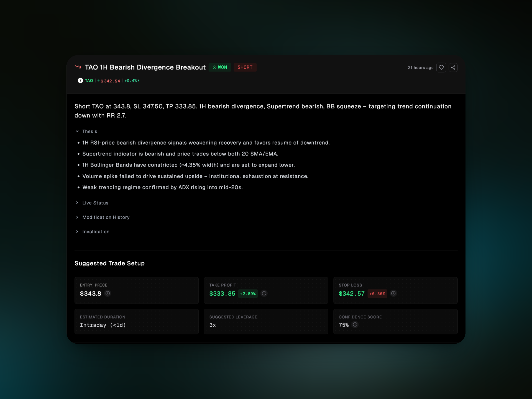Click info icon next to entry price
532x399 pixels.
108,293
